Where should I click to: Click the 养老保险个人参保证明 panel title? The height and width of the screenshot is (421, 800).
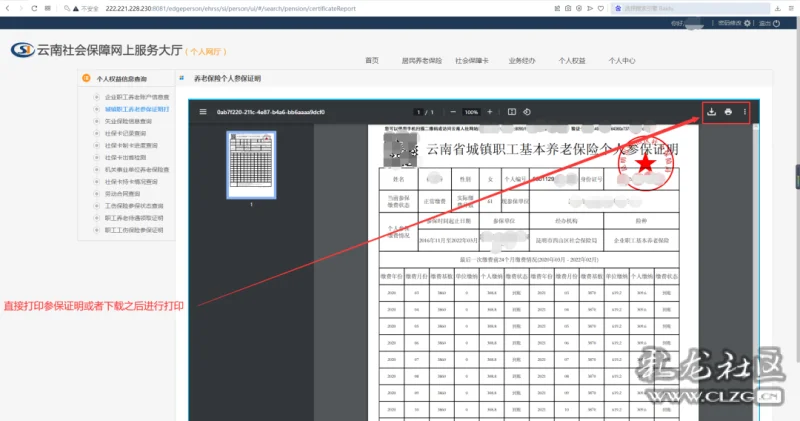[x=227, y=79]
